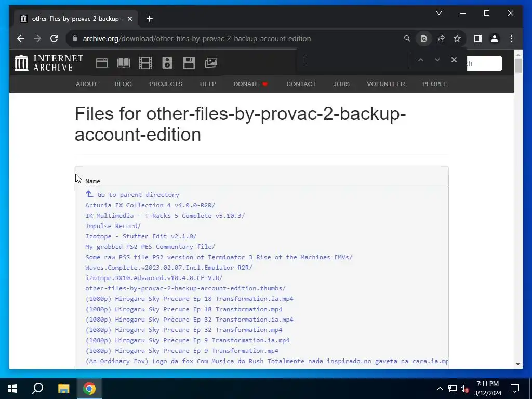
Task: Open the Chrome three-dot menu
Action: coord(511,38)
